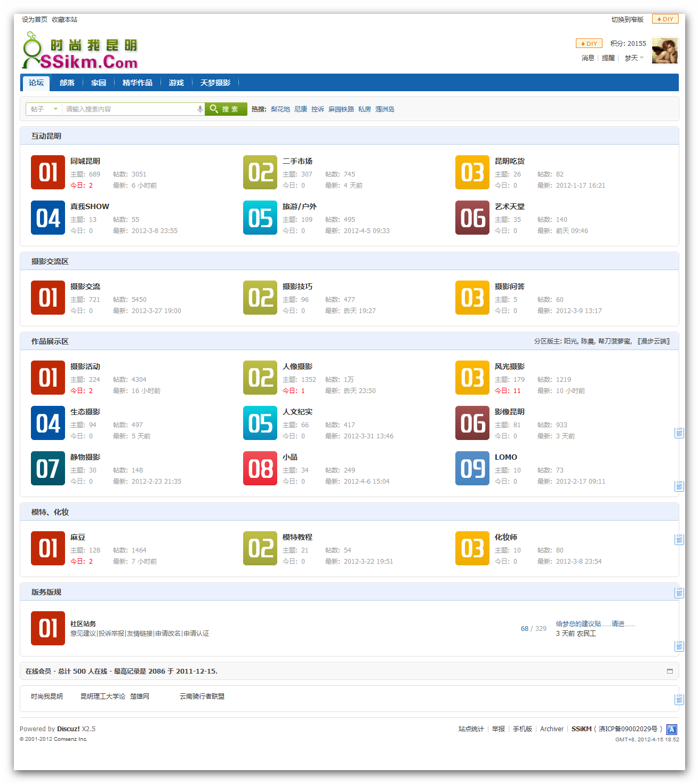The width and height of the screenshot is (699, 784).
Task: Click the top-right DIY button
Action: (665, 19)
